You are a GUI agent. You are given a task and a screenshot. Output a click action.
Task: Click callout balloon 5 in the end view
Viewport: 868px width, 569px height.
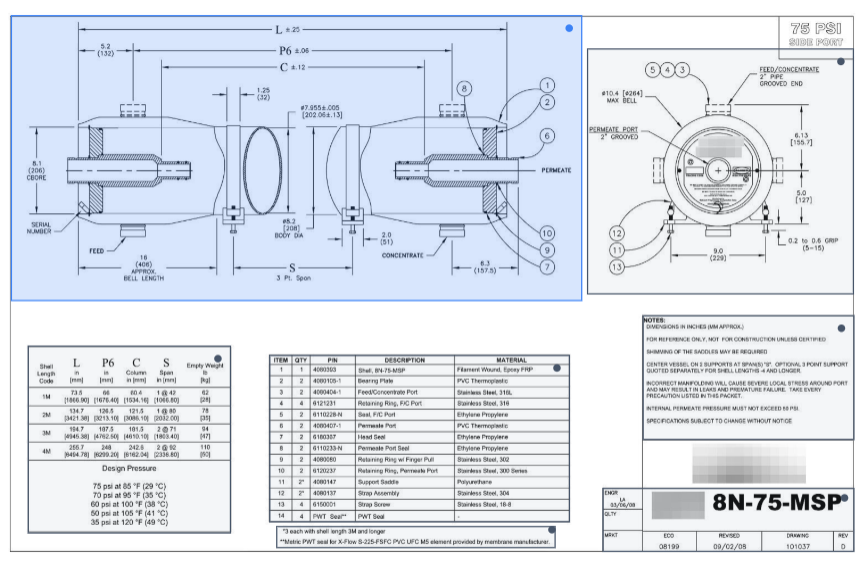coord(653,70)
